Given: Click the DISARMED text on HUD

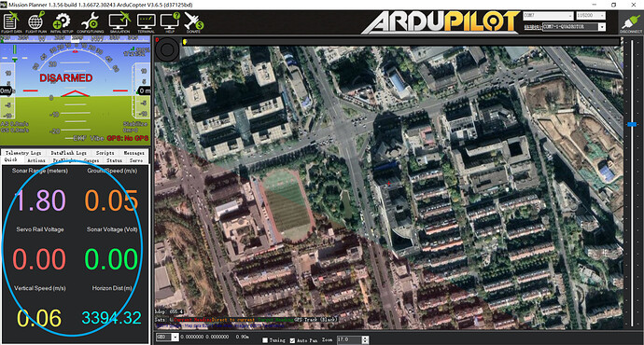Looking at the screenshot, I should point(65,78).
